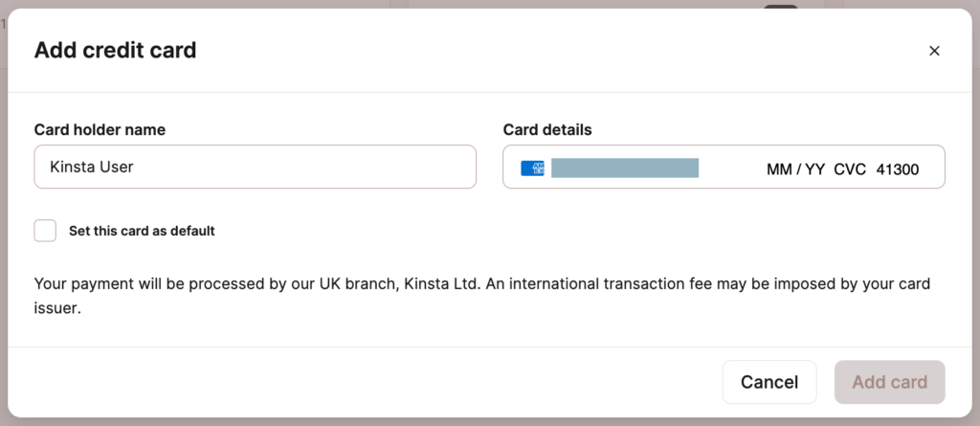The height and width of the screenshot is (426, 980).
Task: Click the 'Add credit card' heading
Action: tap(115, 51)
